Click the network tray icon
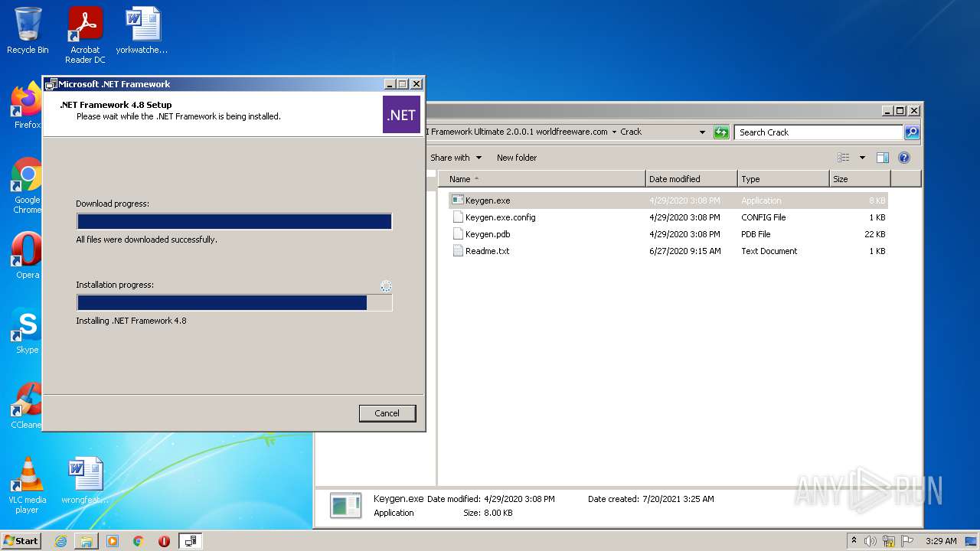Image resolution: width=980 pixels, height=551 pixels. [888, 541]
